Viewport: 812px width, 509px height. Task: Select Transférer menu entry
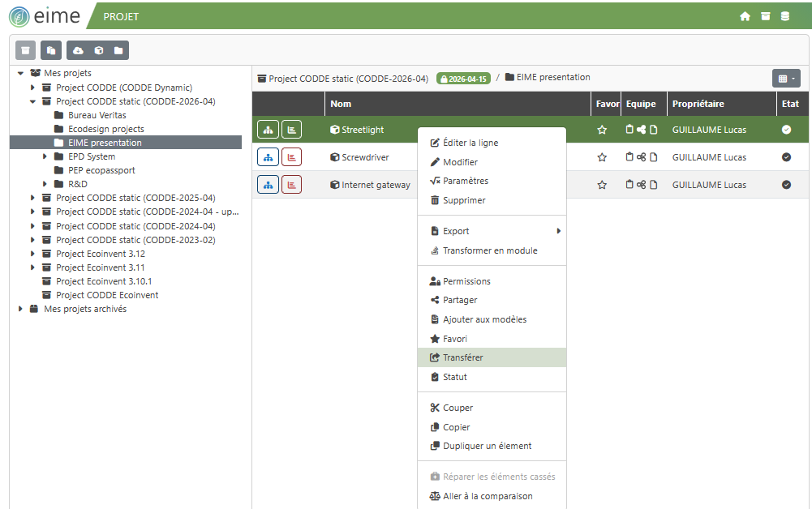point(492,357)
